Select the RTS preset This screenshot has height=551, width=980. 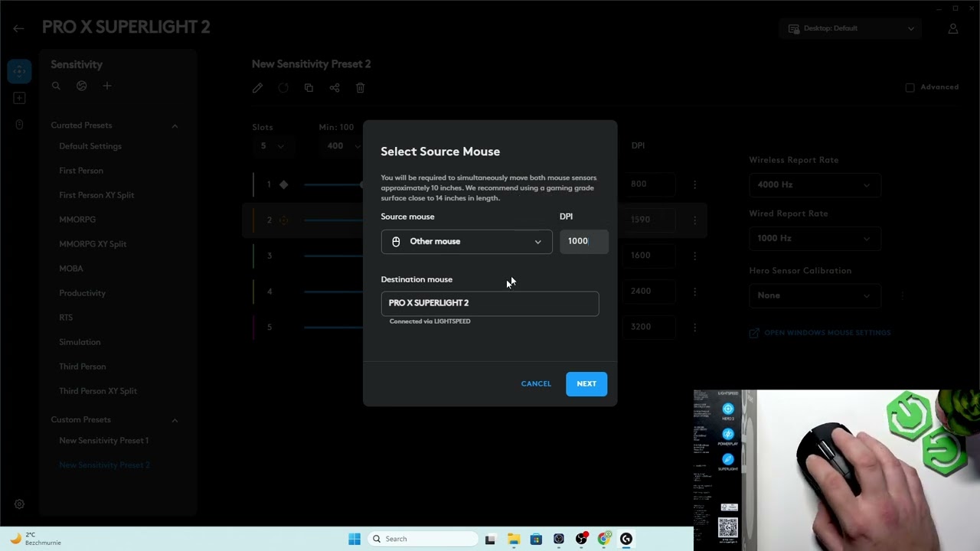[x=66, y=318]
